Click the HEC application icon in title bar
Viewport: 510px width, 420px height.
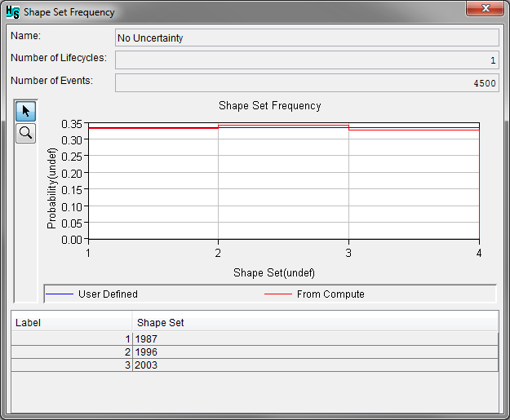coord(13,12)
